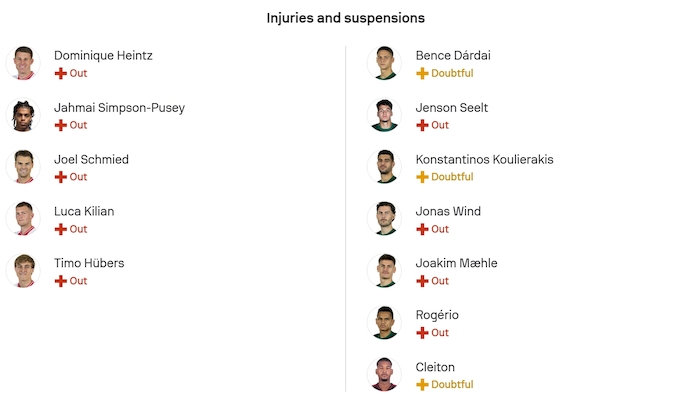Click Timo Hübers' avatar photo
690x401 pixels.
pyautogui.click(x=22, y=271)
